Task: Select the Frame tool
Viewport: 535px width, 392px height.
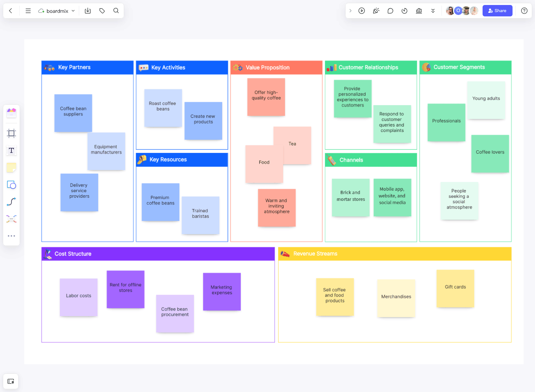Action: (11, 133)
